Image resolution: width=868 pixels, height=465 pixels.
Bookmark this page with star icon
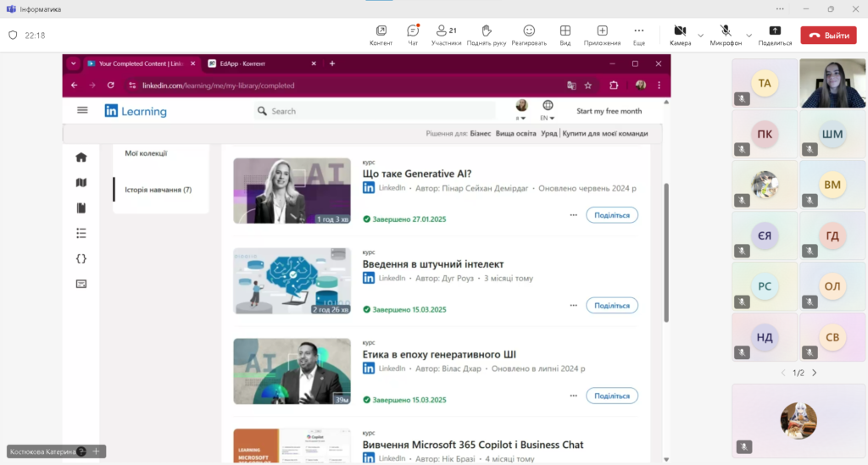[588, 86]
